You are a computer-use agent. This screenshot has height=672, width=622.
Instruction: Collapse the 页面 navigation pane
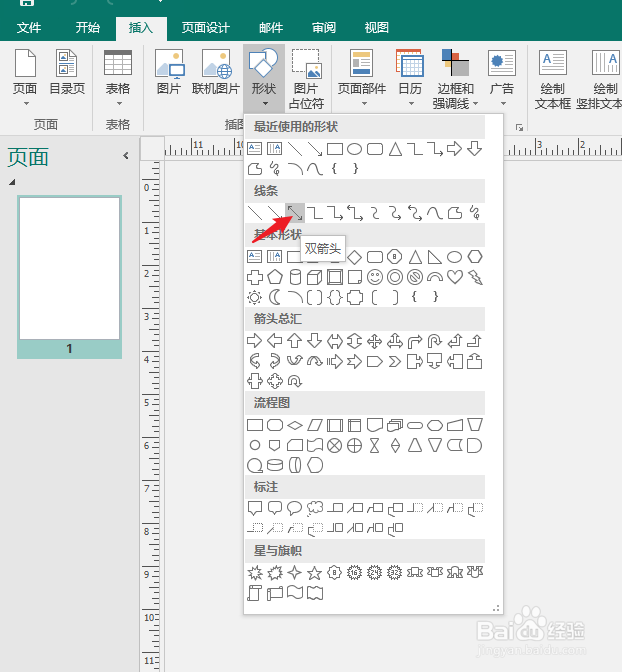(126, 156)
